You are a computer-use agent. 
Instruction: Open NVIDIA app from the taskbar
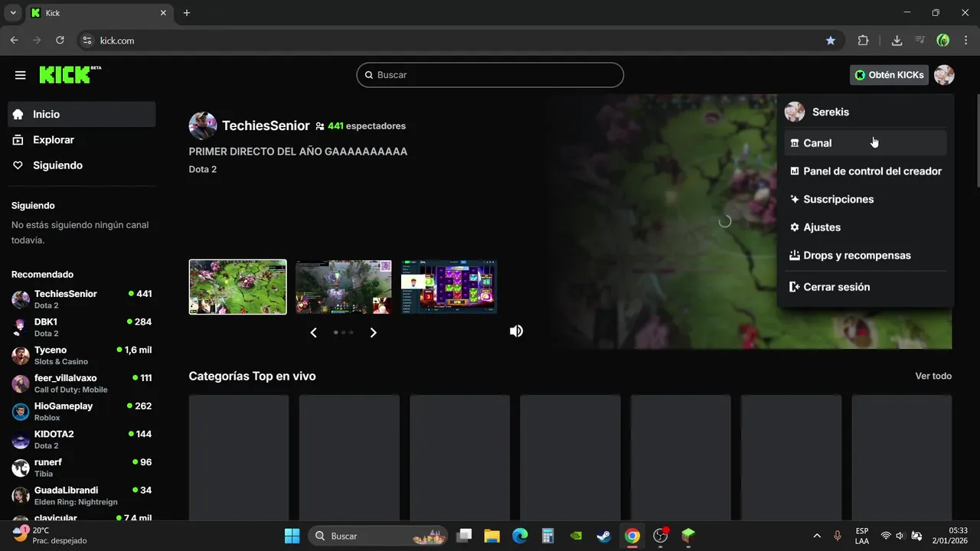576,536
